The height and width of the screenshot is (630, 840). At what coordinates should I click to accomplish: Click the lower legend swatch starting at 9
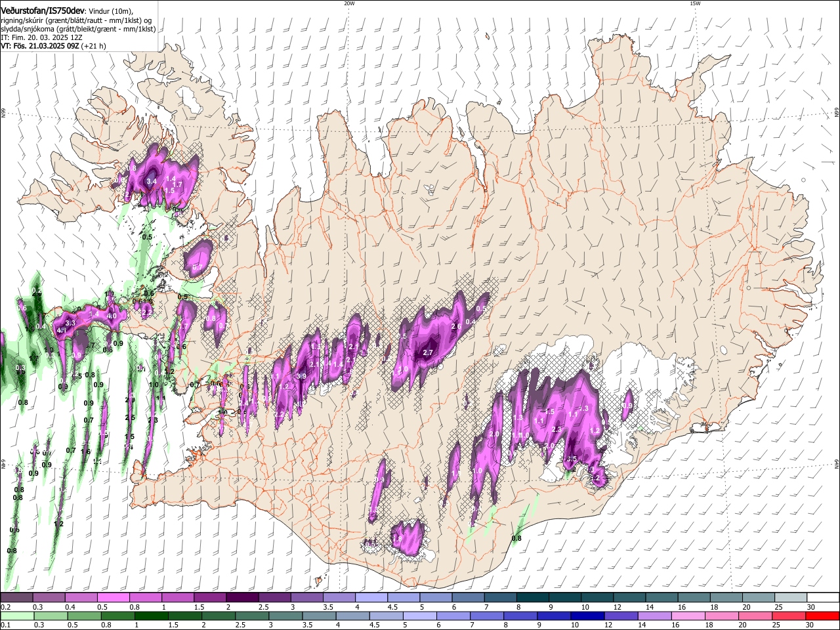click(554, 616)
